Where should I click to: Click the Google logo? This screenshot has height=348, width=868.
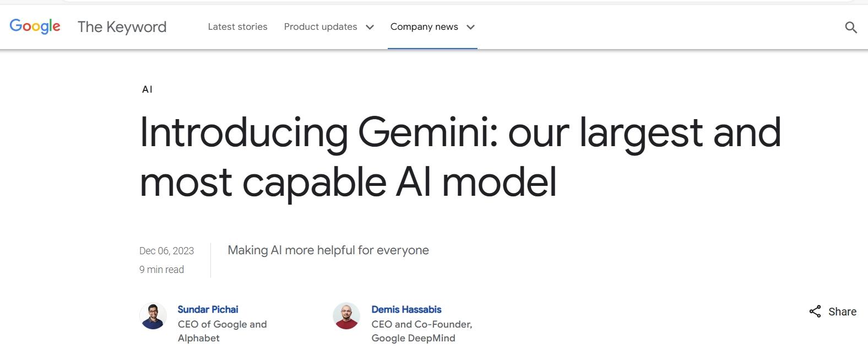tap(35, 26)
